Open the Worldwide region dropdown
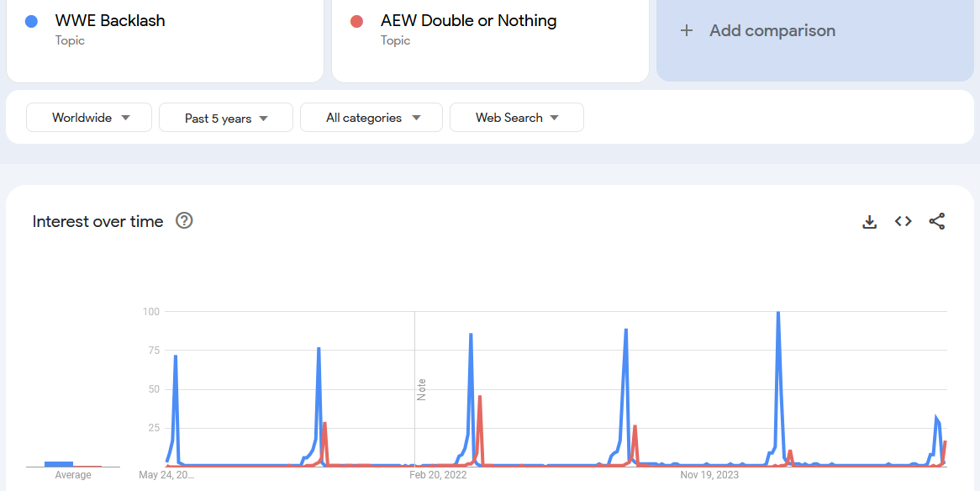Screen dimensions: 980x491 (89, 118)
